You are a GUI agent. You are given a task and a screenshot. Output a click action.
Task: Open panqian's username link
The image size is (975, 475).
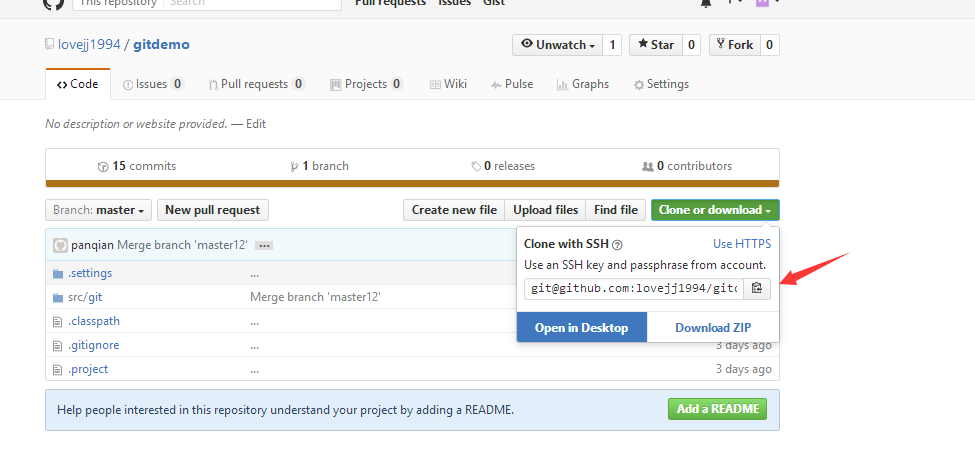[93, 245]
